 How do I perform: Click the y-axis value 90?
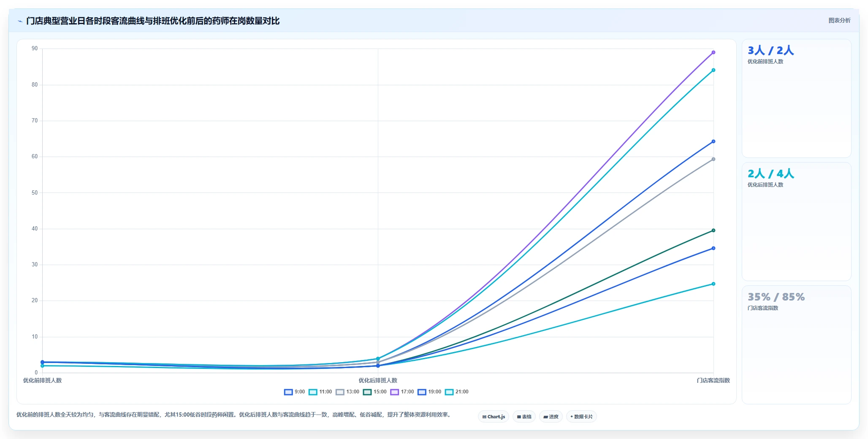coord(35,49)
